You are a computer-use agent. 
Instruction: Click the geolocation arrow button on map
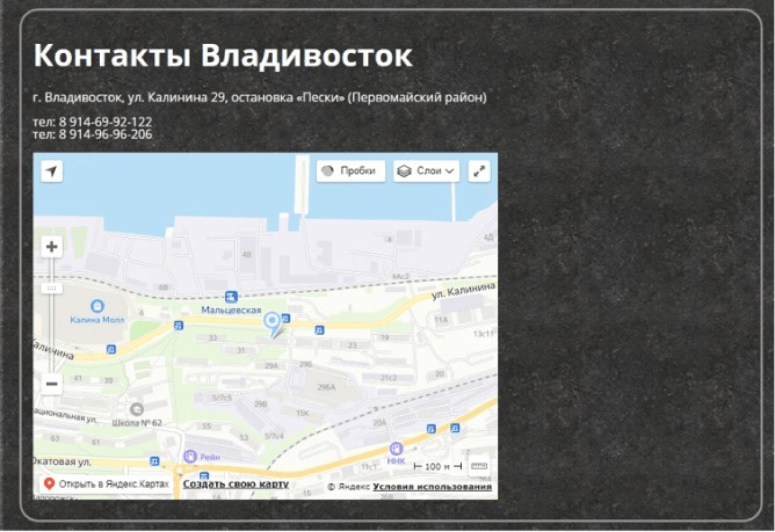tap(51, 171)
